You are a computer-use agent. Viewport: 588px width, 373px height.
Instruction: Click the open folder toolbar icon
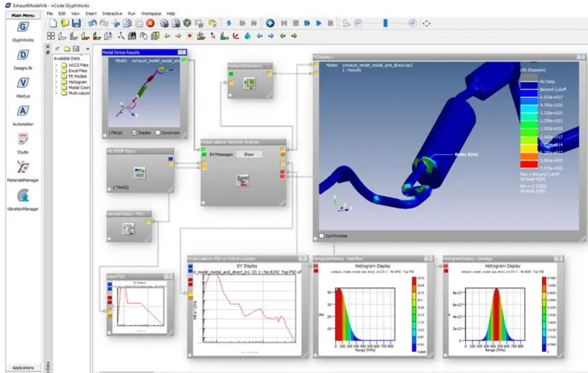coord(65,23)
